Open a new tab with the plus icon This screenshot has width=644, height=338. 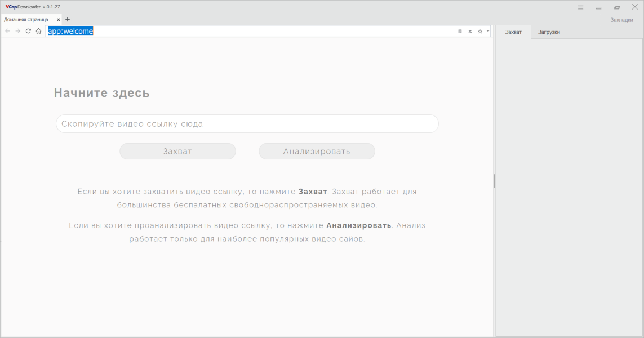68,19
